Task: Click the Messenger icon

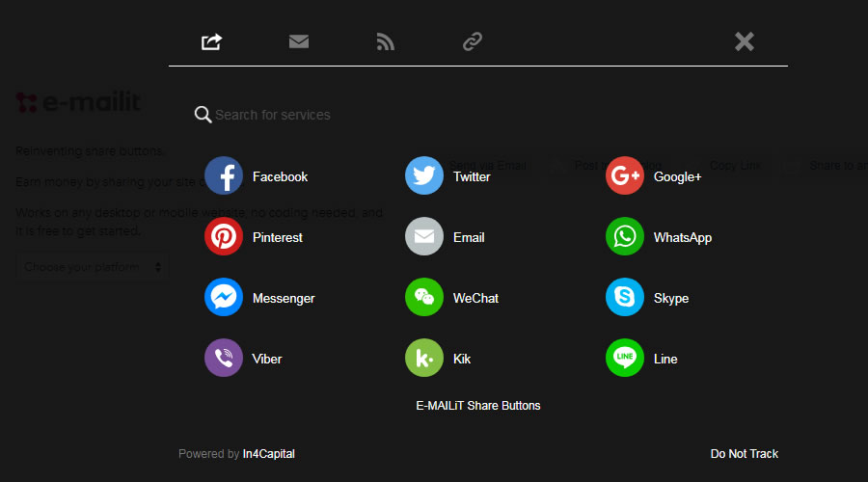Action: [224, 298]
